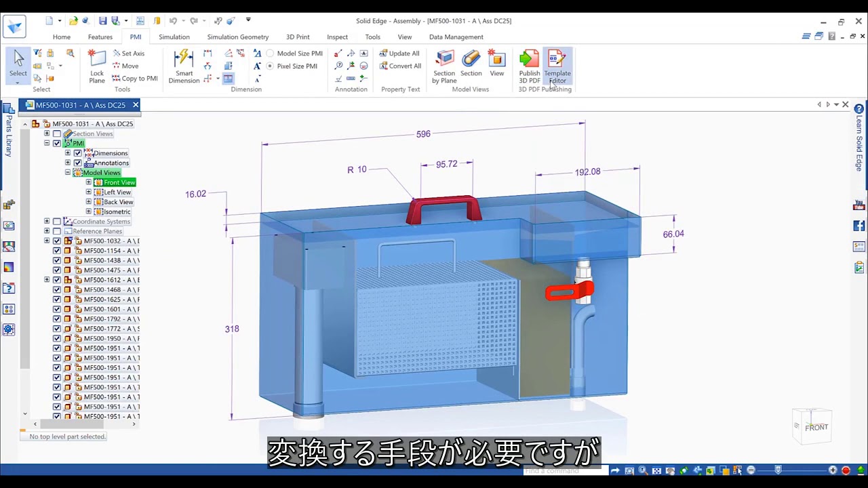This screenshot has width=868, height=488.
Task: Click Update All property text
Action: tap(399, 54)
